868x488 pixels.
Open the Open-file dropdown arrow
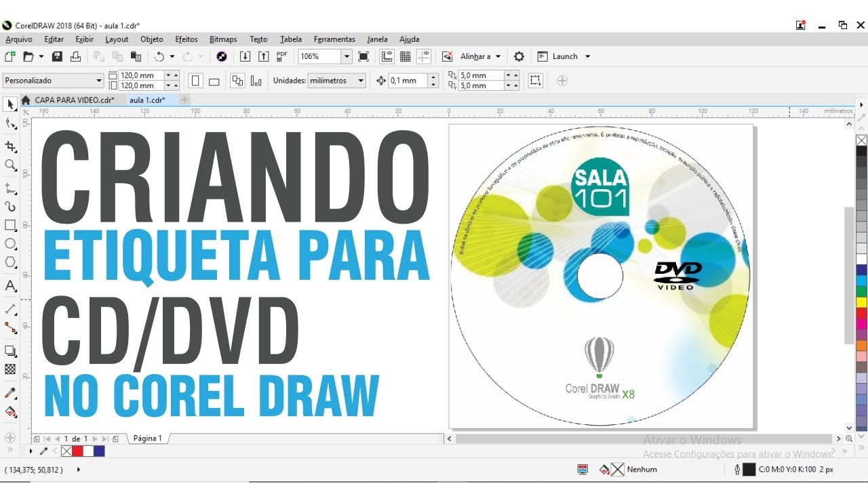point(41,56)
